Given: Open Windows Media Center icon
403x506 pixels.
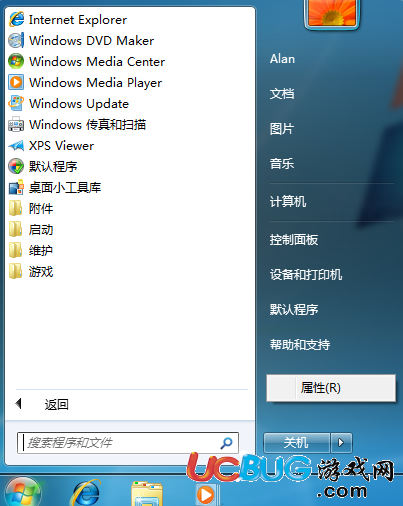Looking at the screenshot, I should (x=16, y=62).
